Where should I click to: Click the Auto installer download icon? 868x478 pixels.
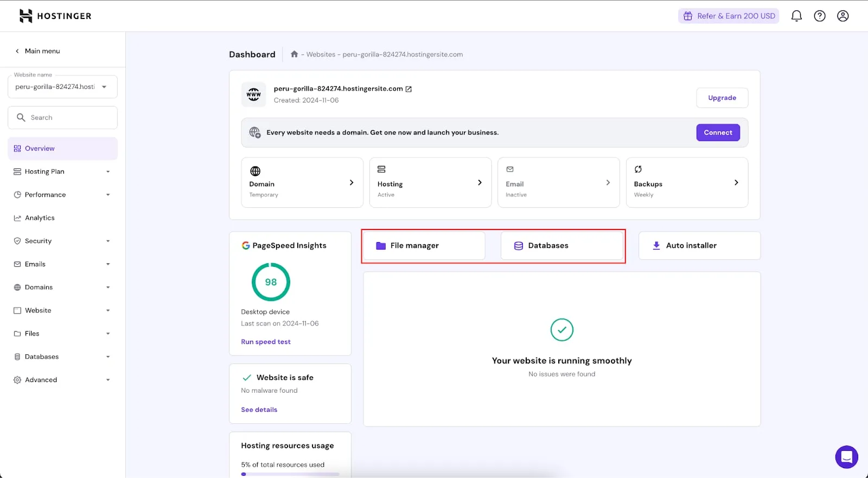(x=656, y=246)
